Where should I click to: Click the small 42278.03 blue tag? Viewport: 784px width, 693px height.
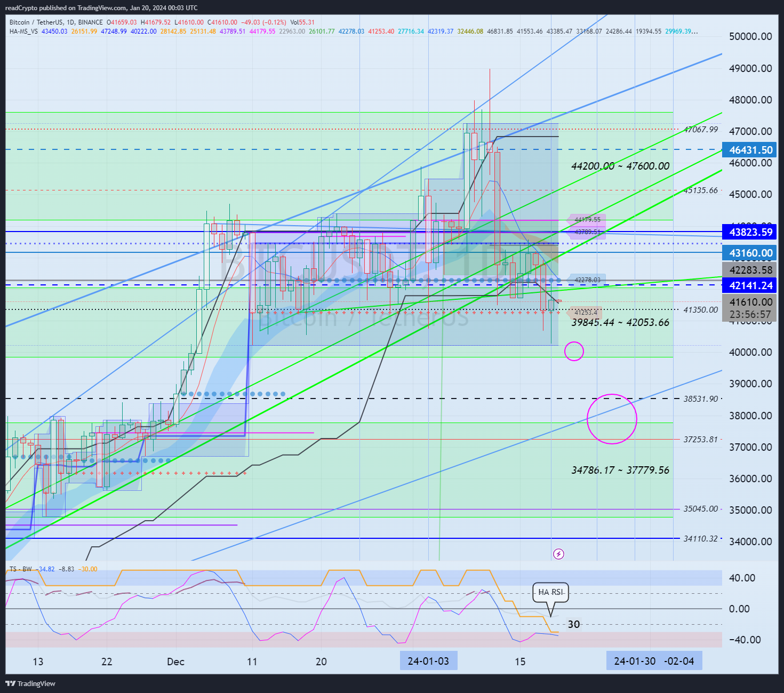click(587, 280)
